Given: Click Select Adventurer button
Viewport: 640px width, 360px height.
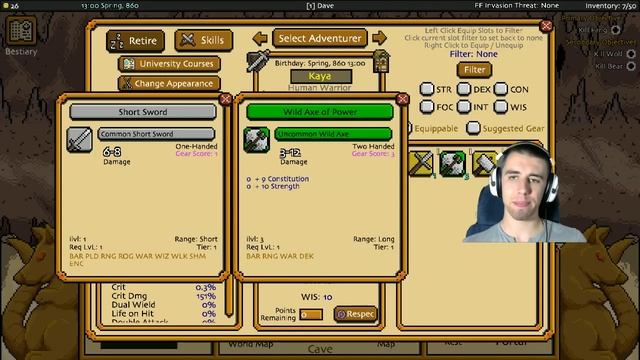Looking at the screenshot, I should click(320, 38).
